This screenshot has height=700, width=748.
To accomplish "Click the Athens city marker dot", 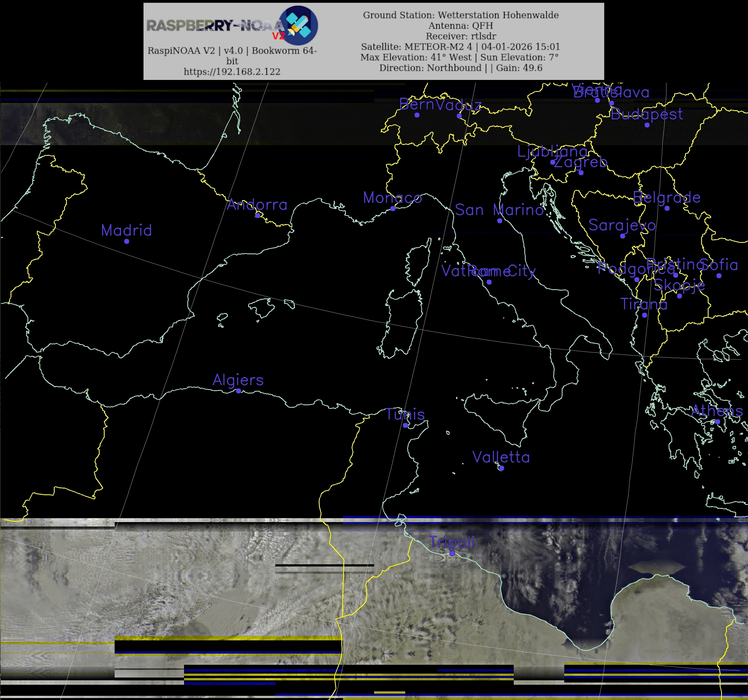I will [x=717, y=422].
